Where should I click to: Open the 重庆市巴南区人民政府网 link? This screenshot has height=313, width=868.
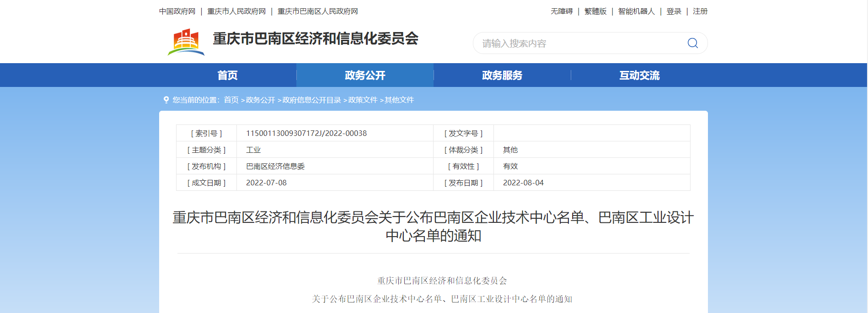point(318,11)
